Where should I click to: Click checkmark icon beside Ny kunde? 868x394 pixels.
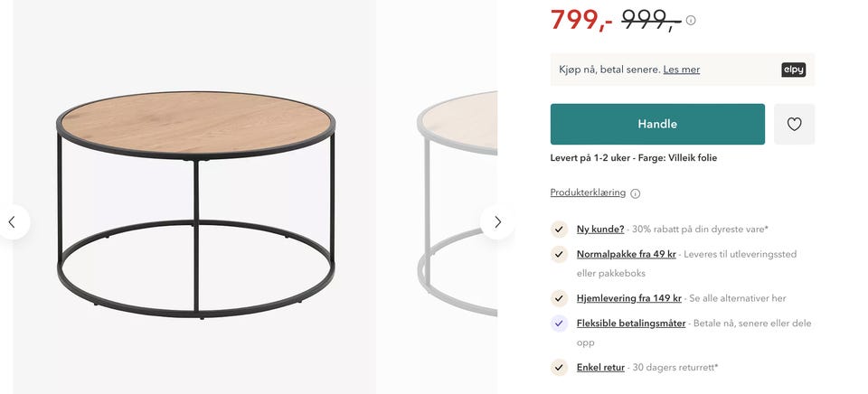point(559,230)
